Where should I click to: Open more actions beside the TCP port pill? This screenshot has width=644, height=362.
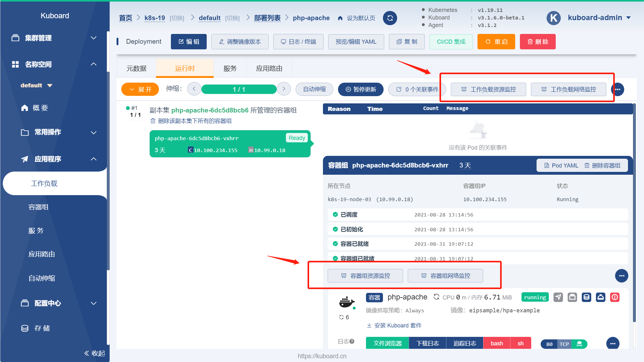613,343
